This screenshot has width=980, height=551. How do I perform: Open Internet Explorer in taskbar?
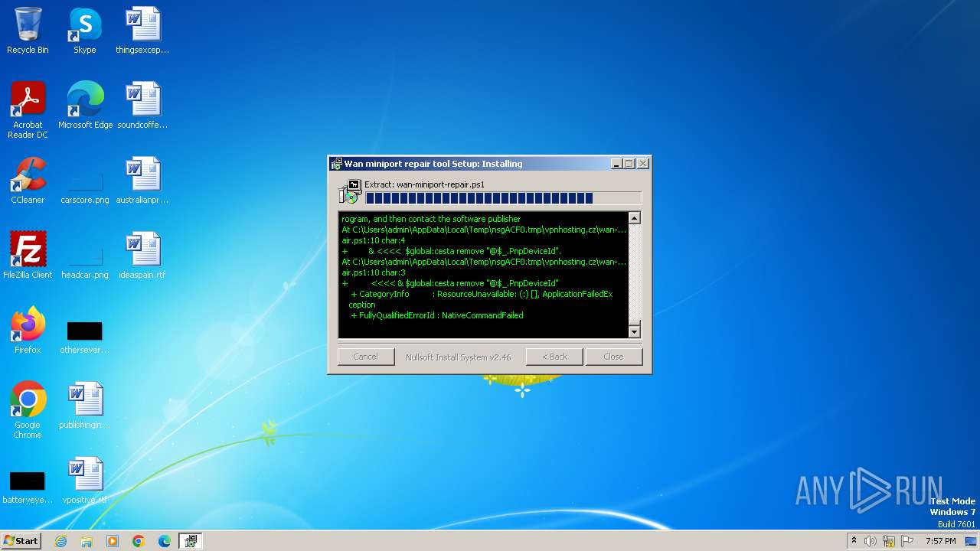(x=60, y=541)
